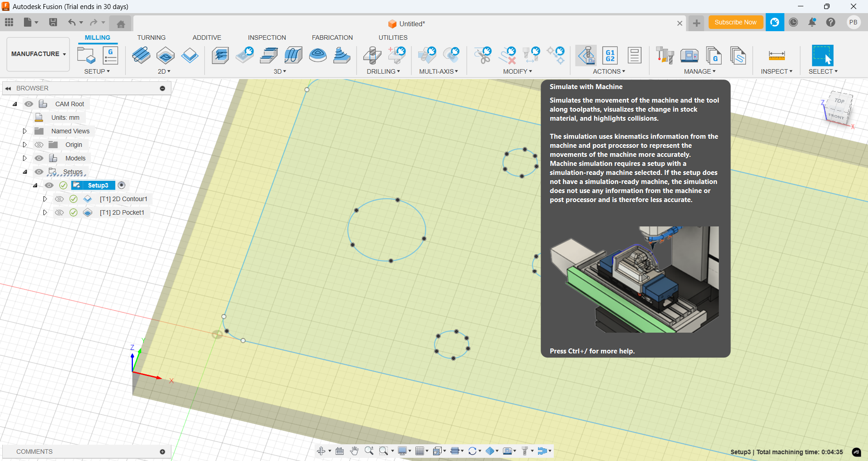Open the Tool Library icon
Screen dimensions: 868x461
(x=665, y=56)
